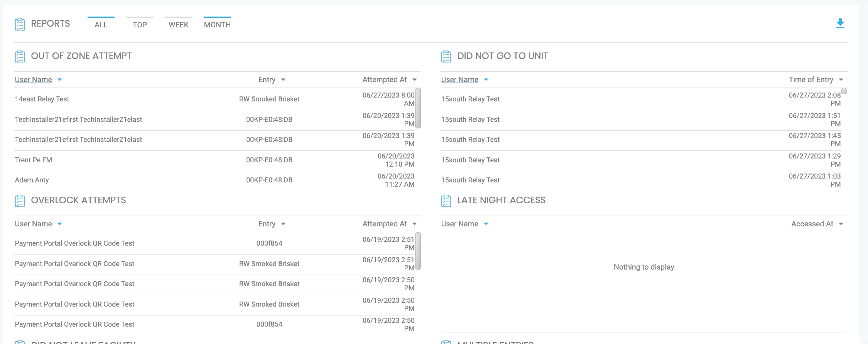The height and width of the screenshot is (344, 868).
Task: Click the Overlock Attempts clipboard icon
Action: [x=20, y=201]
